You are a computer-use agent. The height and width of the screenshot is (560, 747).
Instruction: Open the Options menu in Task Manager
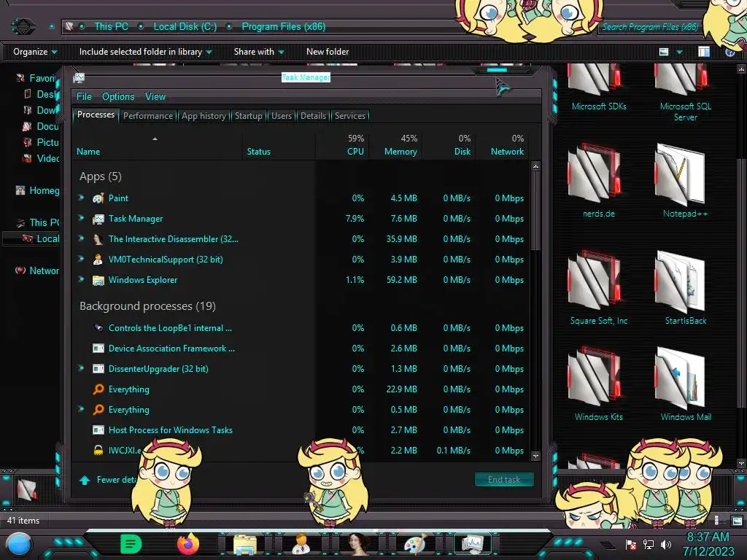coord(118,97)
